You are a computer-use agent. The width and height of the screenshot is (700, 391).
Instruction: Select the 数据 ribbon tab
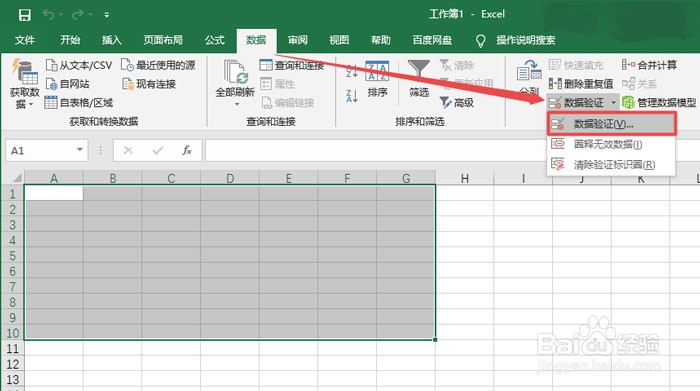pyautogui.click(x=256, y=40)
